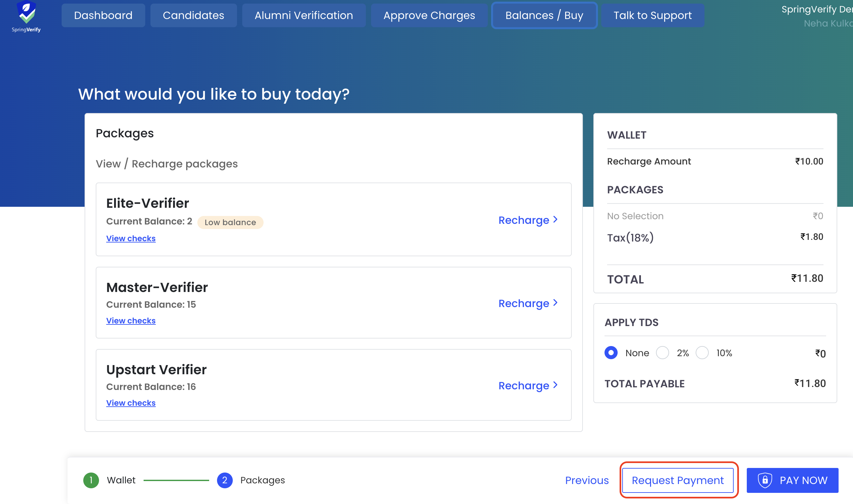Select the 10% TDS radio button
Screen dimensions: 853x504
pyautogui.click(x=702, y=353)
